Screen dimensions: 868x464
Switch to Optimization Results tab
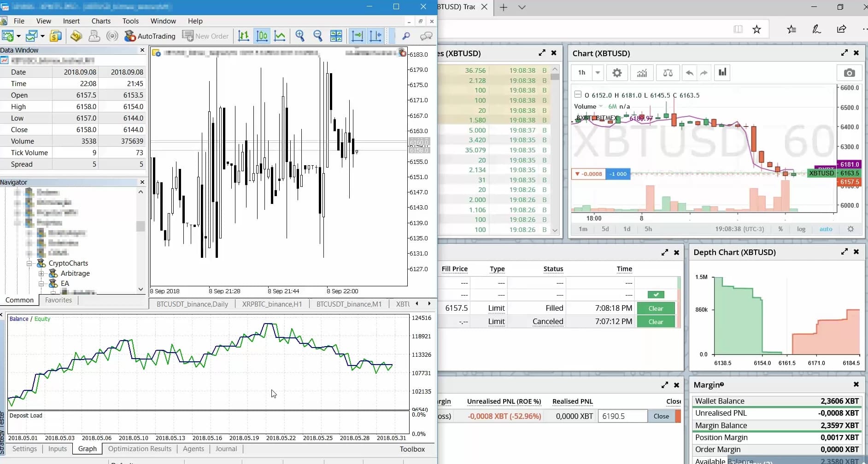point(140,449)
